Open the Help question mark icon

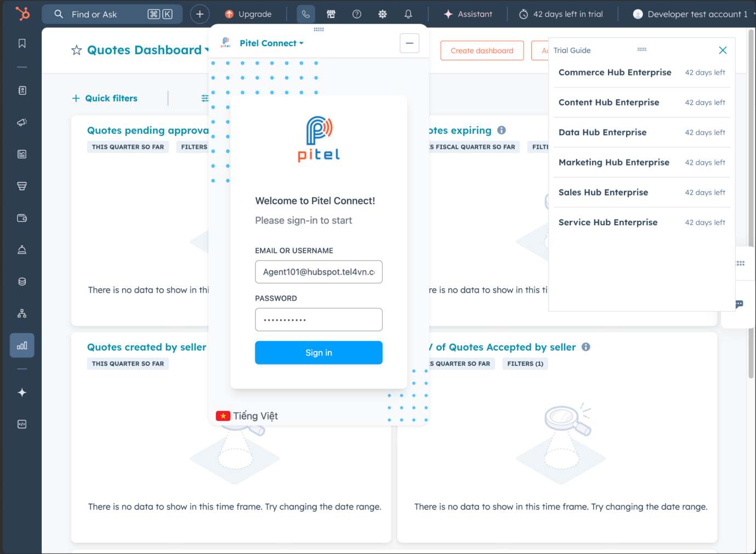tap(357, 14)
